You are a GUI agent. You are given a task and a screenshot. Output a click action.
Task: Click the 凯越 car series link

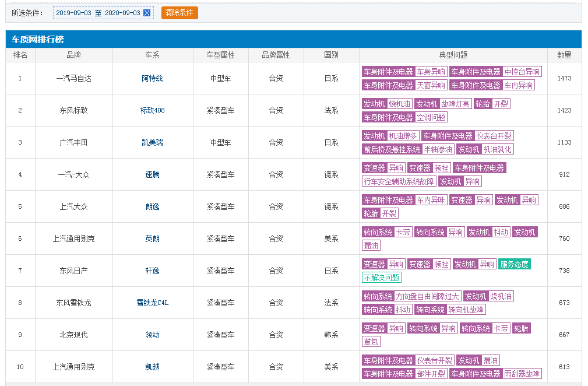pyautogui.click(x=152, y=367)
